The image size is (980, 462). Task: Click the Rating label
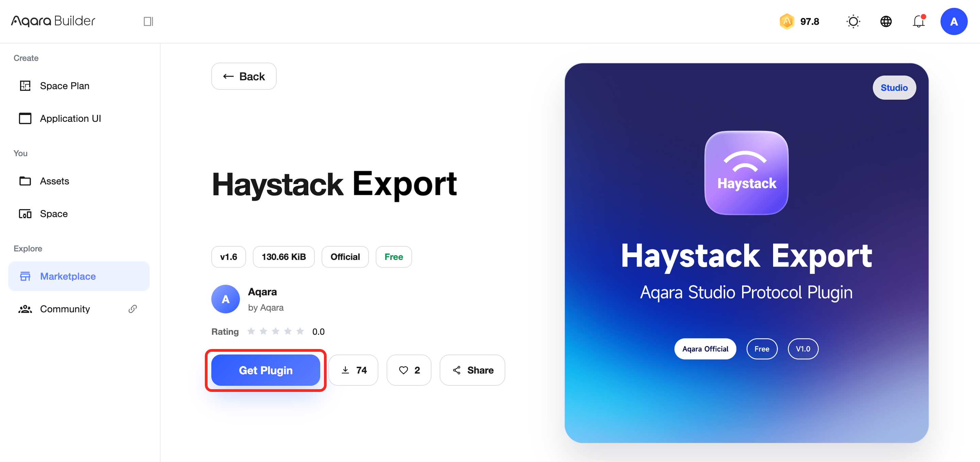[225, 332]
